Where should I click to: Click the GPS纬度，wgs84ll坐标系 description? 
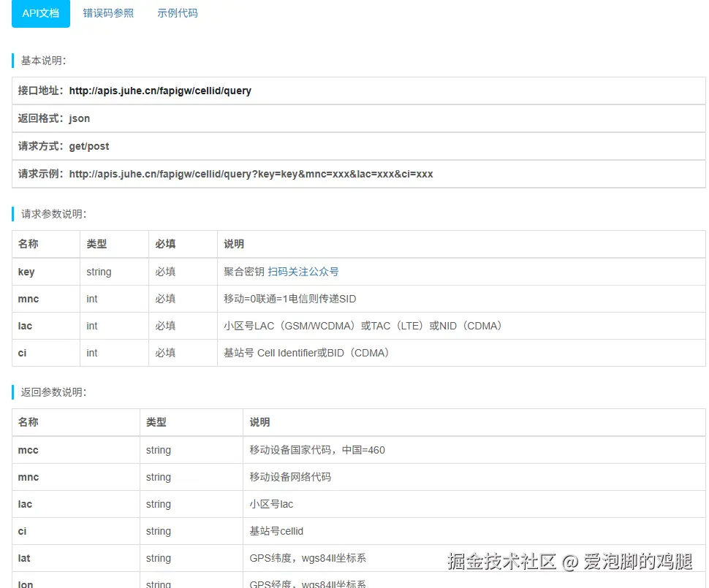click(x=308, y=558)
